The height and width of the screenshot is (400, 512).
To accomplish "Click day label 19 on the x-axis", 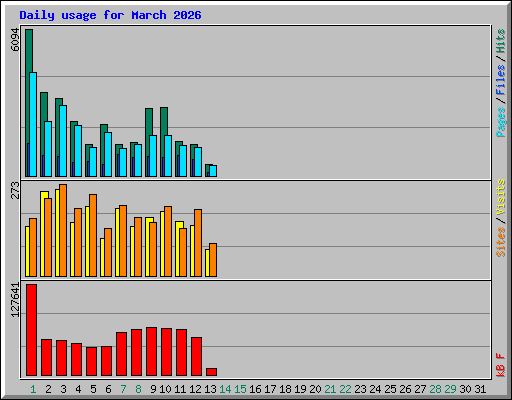I will point(300,389).
